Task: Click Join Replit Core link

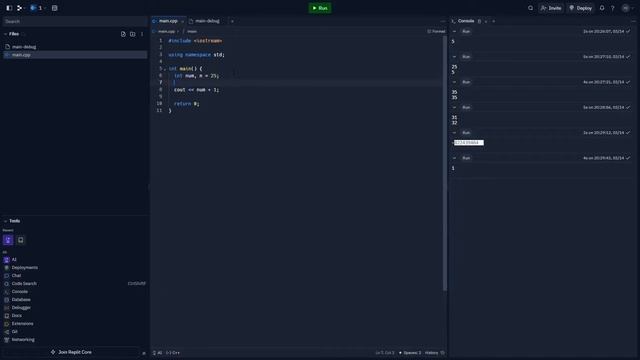Action: click(71, 352)
